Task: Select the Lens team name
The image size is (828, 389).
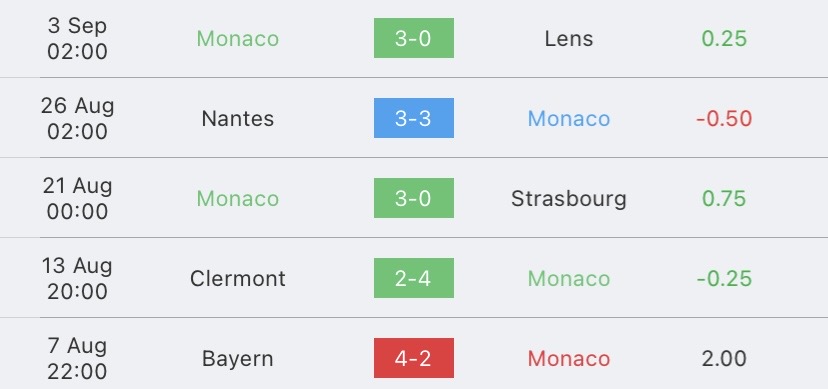Action: [569, 39]
